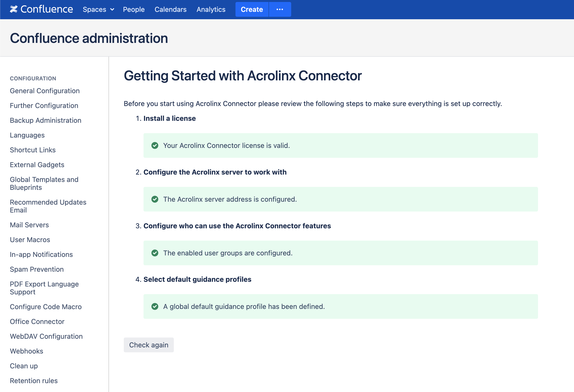Click 'The enabled user groups are configured' text
Viewport: 574px width, 392px height.
228,253
